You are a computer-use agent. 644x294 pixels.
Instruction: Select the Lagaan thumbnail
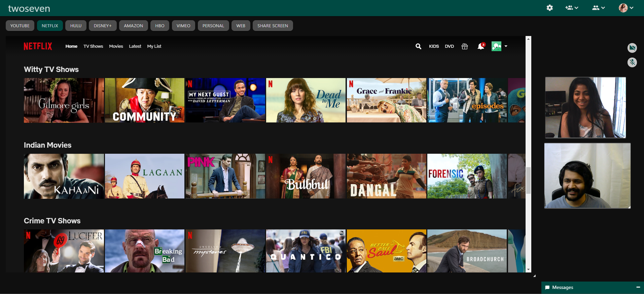[x=145, y=176]
